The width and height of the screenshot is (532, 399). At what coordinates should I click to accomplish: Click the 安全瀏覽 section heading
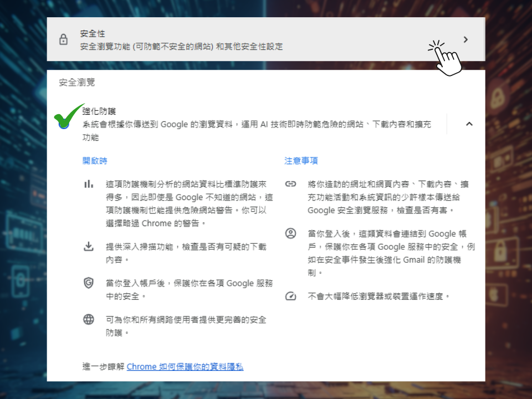pyautogui.click(x=77, y=83)
